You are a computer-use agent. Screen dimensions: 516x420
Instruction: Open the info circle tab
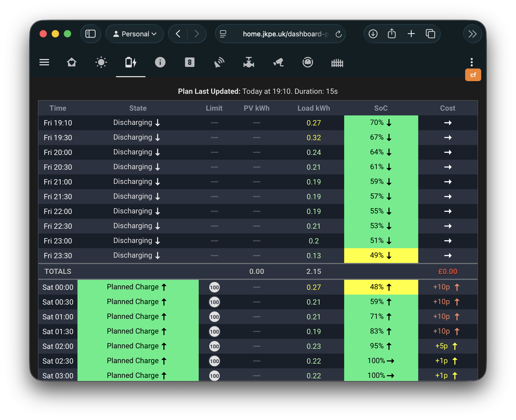pyautogui.click(x=160, y=63)
